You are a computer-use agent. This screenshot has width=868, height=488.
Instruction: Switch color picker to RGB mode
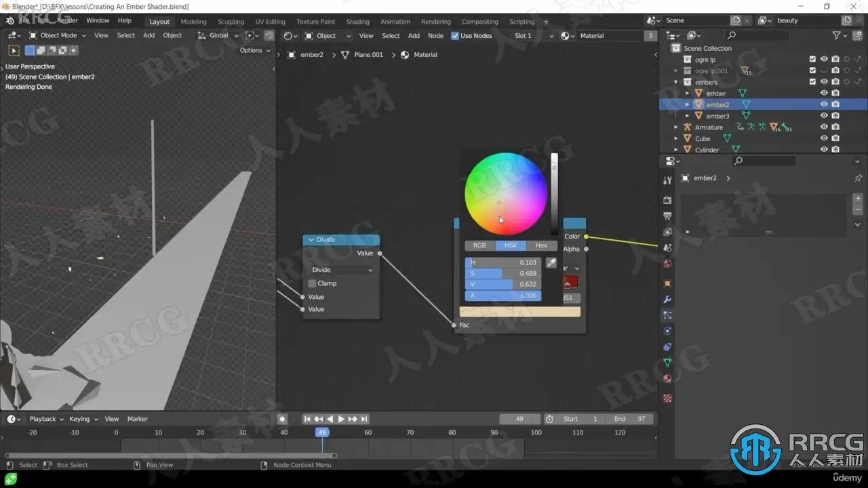pyautogui.click(x=479, y=245)
